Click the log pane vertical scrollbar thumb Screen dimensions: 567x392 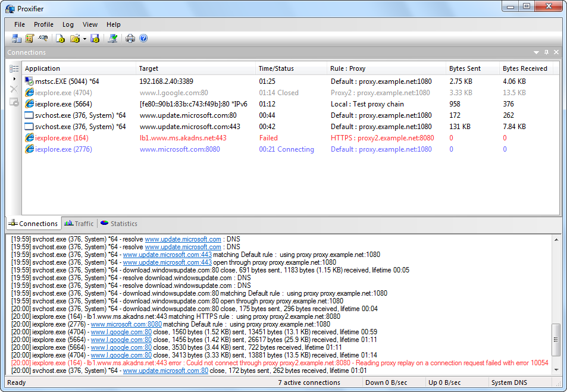(x=556, y=340)
